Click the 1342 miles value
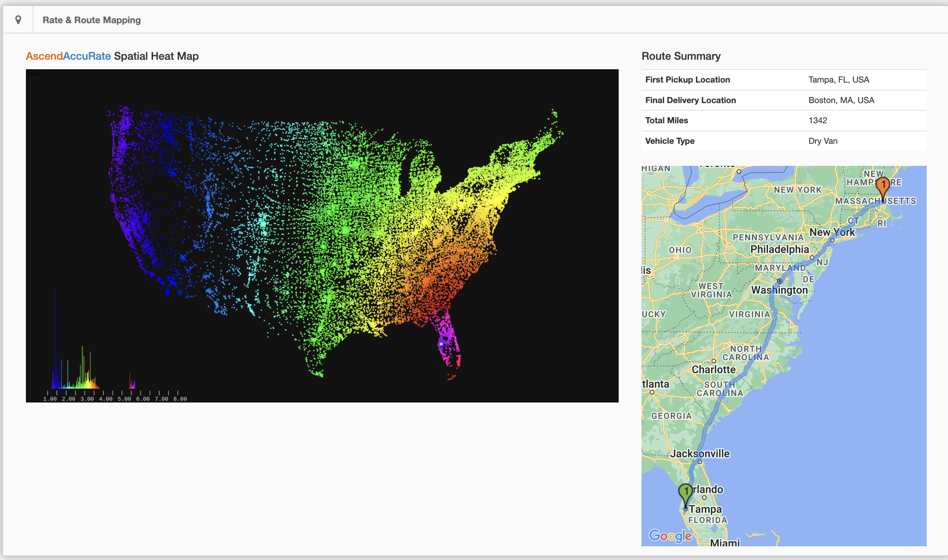Screen dimensions: 948x560 [818, 121]
